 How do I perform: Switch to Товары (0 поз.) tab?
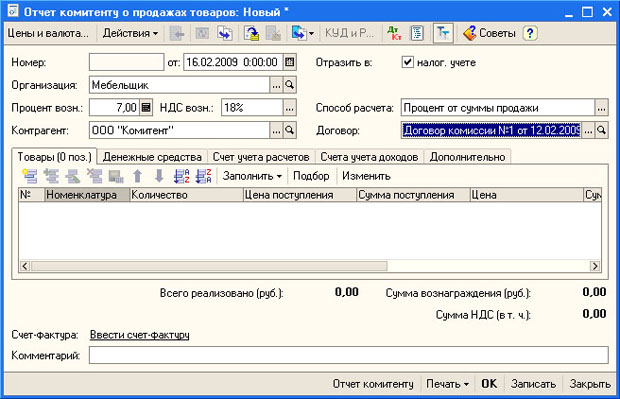click(x=54, y=157)
